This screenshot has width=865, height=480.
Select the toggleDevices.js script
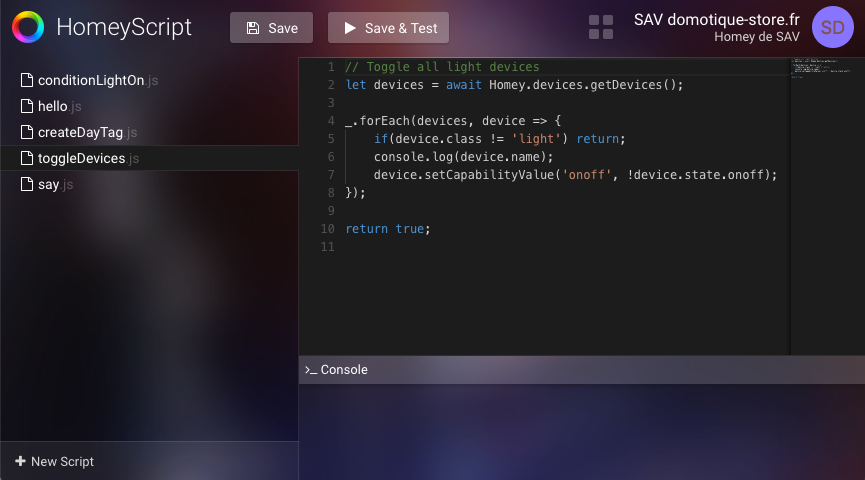click(149, 158)
